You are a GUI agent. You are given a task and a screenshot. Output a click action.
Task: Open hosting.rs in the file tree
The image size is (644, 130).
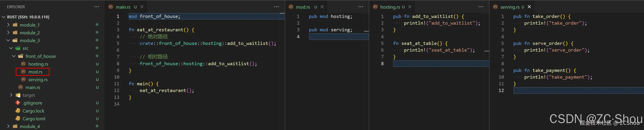pyautogui.click(x=38, y=64)
